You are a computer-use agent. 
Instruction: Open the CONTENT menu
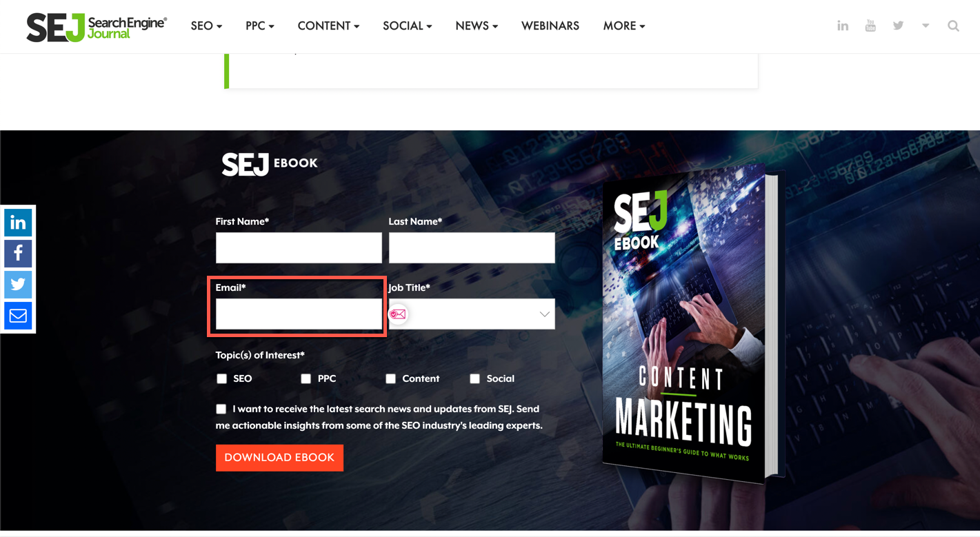click(328, 26)
